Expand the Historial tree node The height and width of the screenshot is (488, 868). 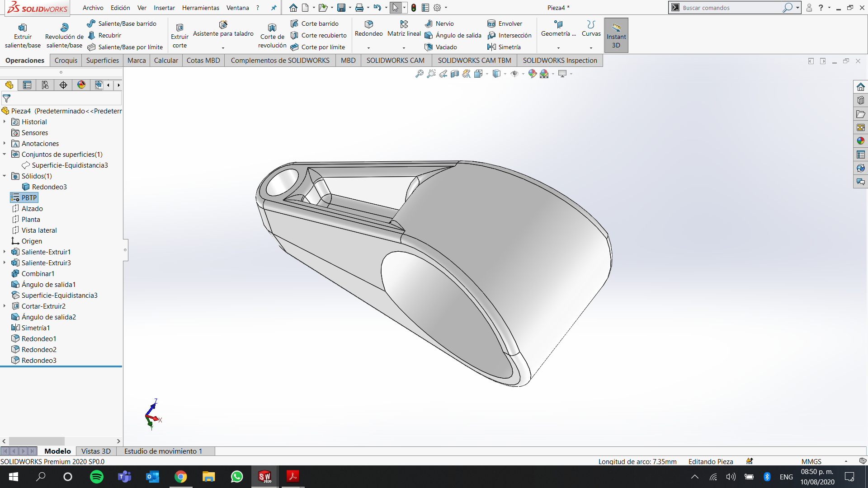[5, 122]
